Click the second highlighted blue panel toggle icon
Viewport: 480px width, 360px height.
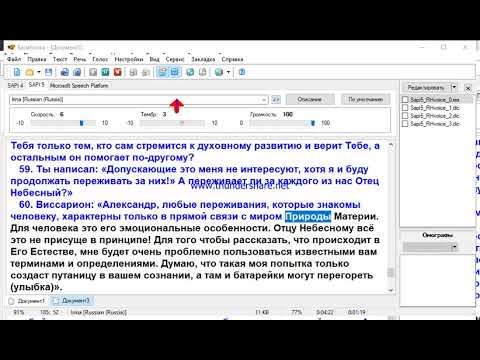(175, 72)
